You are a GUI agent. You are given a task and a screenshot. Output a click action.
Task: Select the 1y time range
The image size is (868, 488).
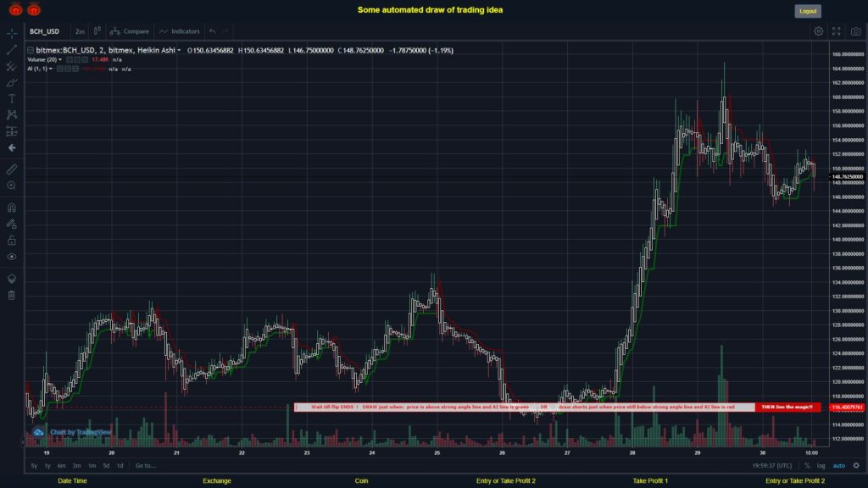coord(47,466)
